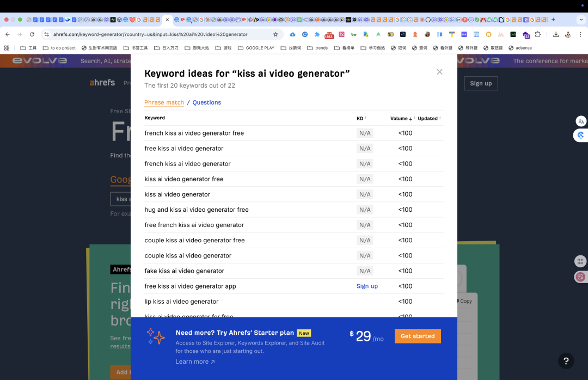The image size is (588, 380).
Task: Click the Copy button behind the dialog
Action: point(464,301)
